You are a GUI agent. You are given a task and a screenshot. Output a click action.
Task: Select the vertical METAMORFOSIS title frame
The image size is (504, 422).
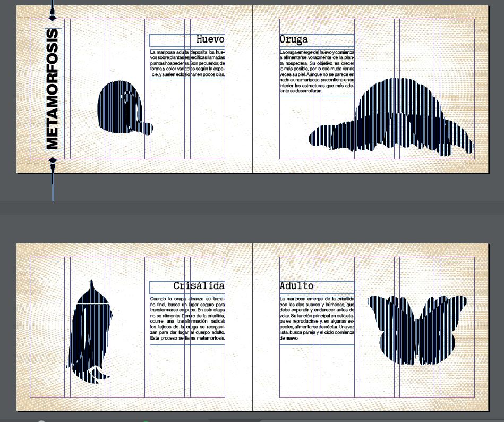click(x=53, y=89)
